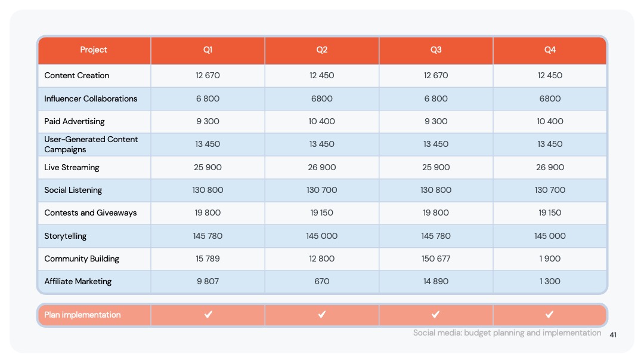Click Community Building Q3 value 150 677
This screenshot has height=363, width=644.
[x=436, y=259]
